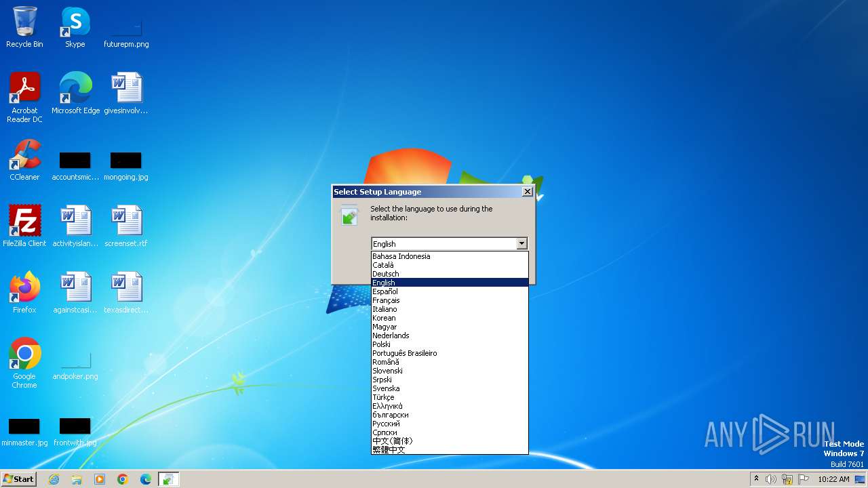The image size is (868, 488).
Task: Choose Français from language list
Action: (x=450, y=300)
